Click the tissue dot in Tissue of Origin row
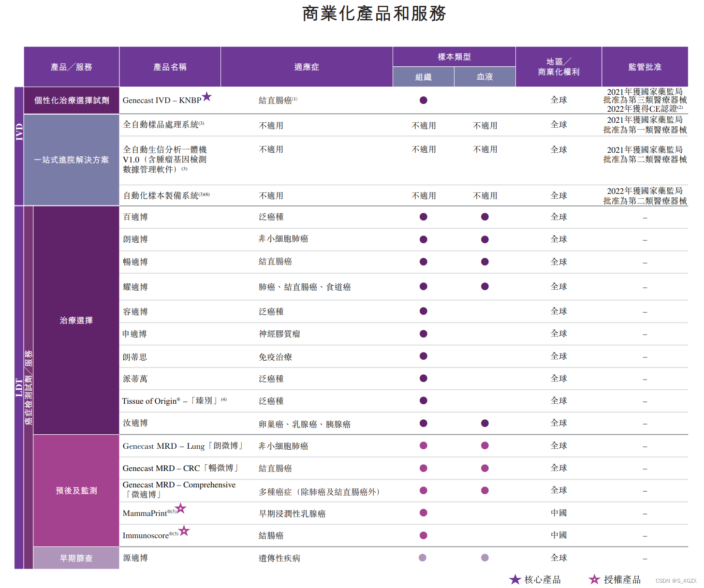This screenshot has width=704, height=588. tap(424, 400)
